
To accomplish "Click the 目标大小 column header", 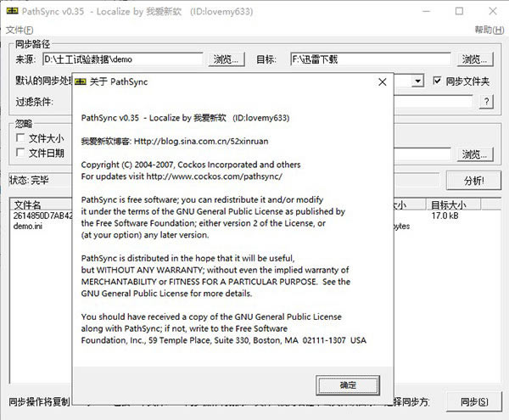I will click(453, 204).
